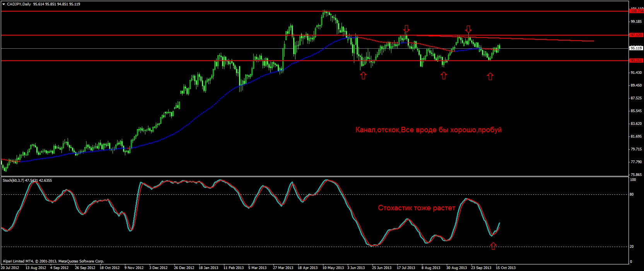The height and width of the screenshot is (271, 644).
Task: Click the 83.620 price axis value
Action: (636, 124)
